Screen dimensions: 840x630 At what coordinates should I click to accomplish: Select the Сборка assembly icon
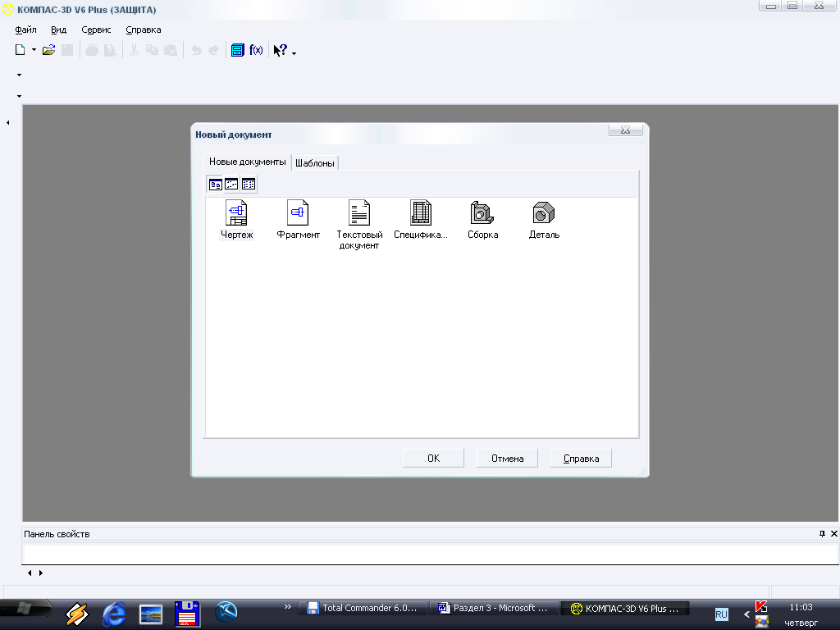(482, 213)
